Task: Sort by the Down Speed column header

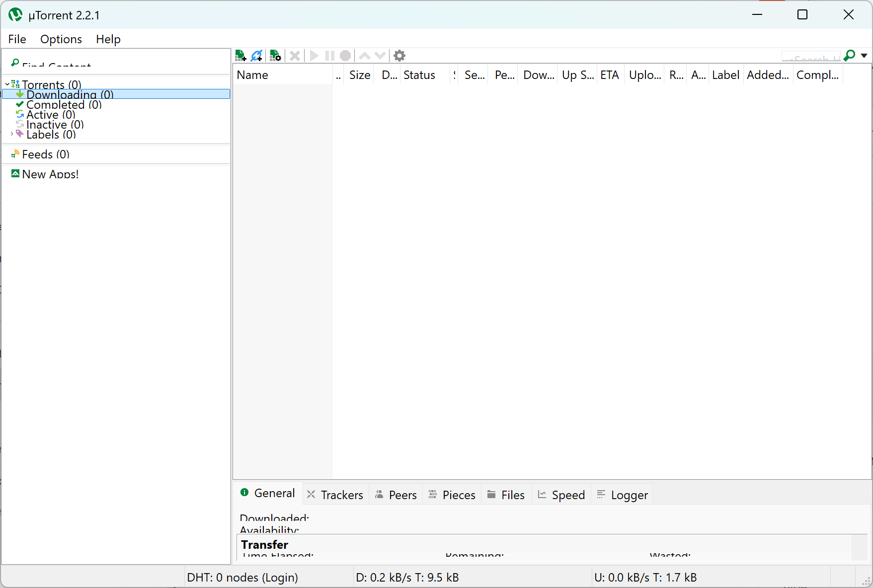Action: (x=539, y=75)
